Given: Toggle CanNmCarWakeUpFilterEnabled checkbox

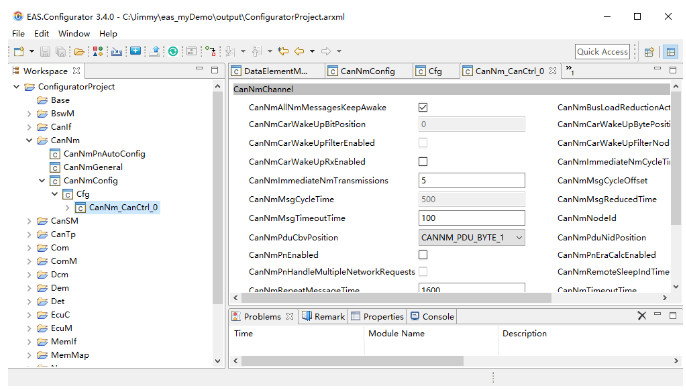Looking at the screenshot, I should pyautogui.click(x=423, y=143).
